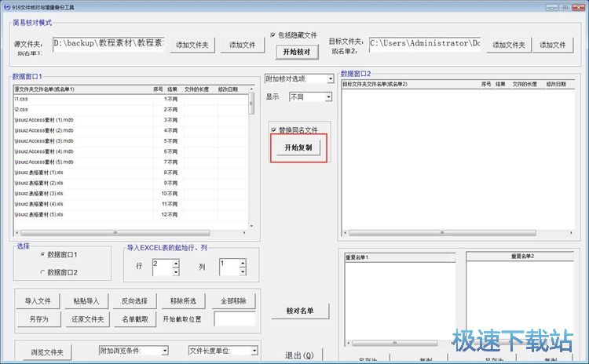This screenshot has height=364, width=589.
Task: Click the 核对名单 button
Action: tap(300, 311)
